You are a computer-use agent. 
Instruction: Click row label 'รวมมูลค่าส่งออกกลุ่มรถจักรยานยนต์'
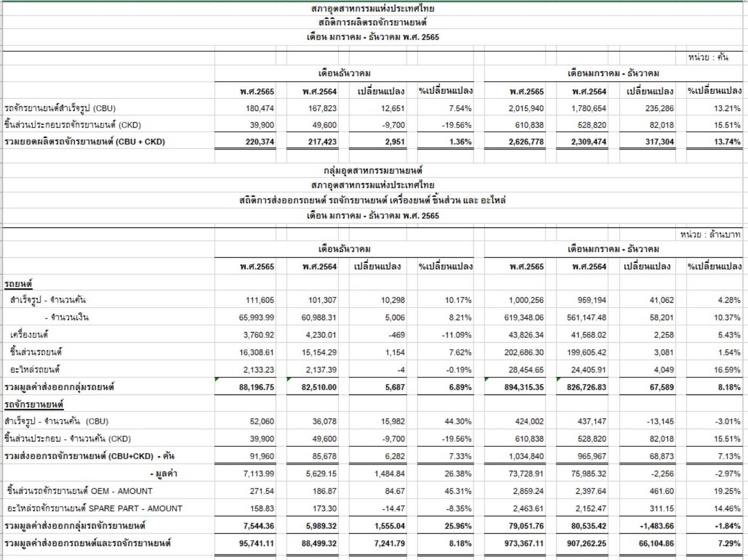point(75,526)
